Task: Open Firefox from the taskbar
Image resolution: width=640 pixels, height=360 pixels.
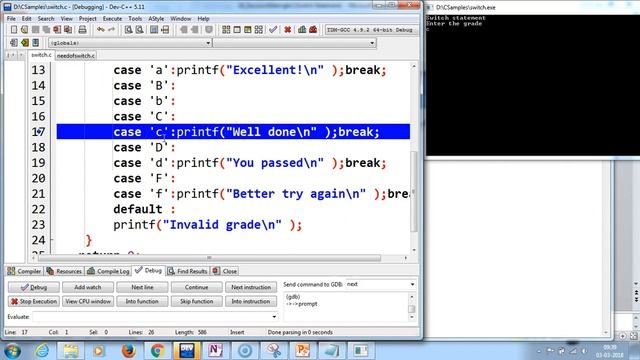Action: (x=128, y=351)
